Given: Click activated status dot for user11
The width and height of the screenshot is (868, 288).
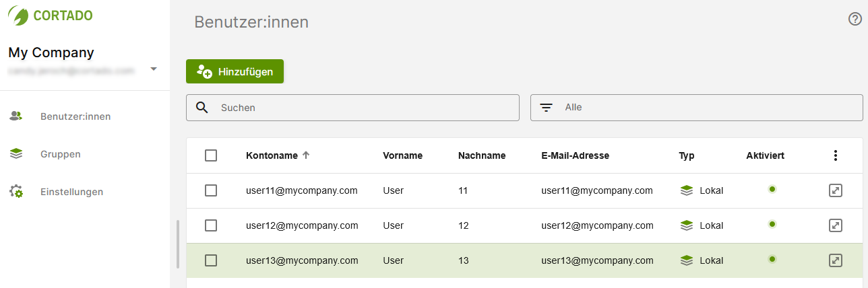Looking at the screenshot, I should click(772, 189).
